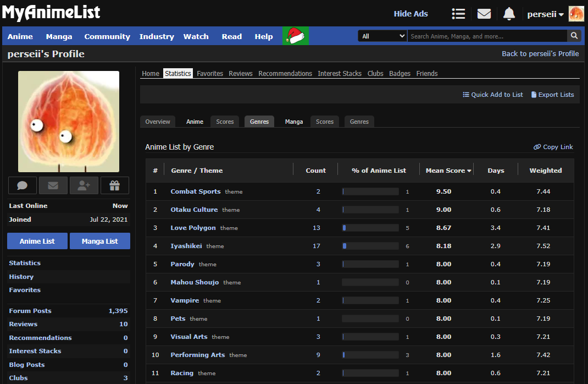Open the small user avatar in header
This screenshot has height=384, width=588.
point(576,14)
